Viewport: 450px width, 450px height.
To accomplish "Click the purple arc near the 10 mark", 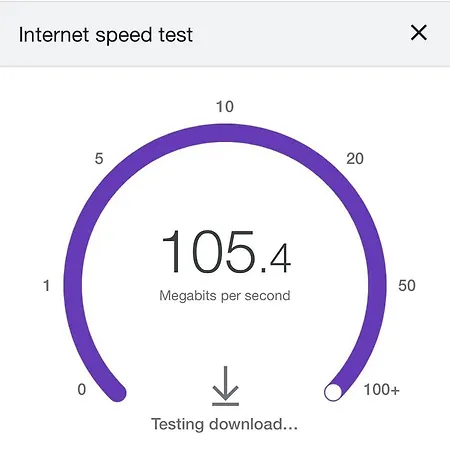I will point(225,133).
